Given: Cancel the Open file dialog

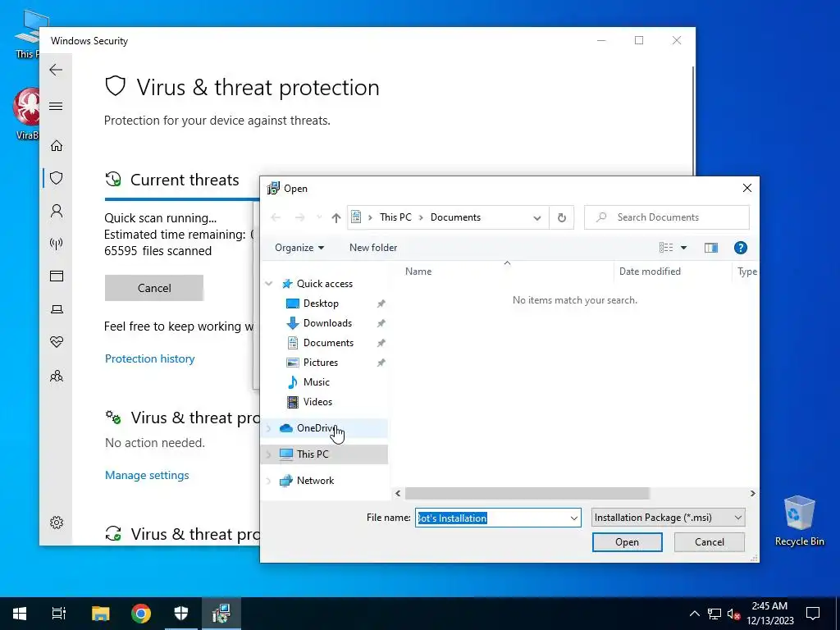Looking at the screenshot, I should [x=710, y=542].
